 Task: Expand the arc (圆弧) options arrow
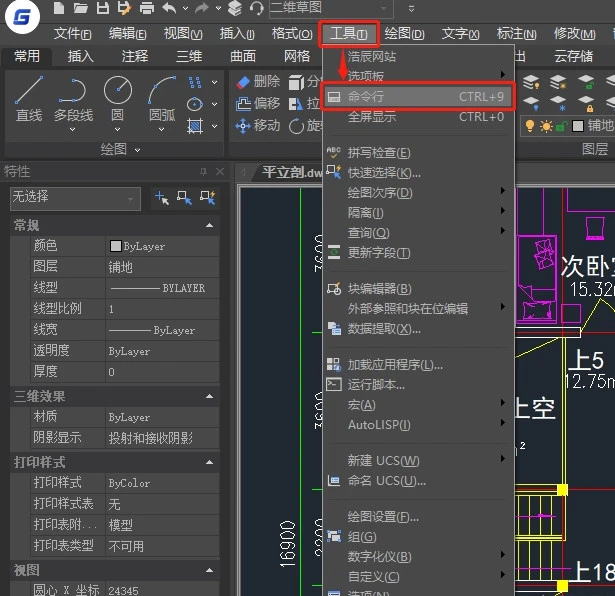pyautogui.click(x=162, y=129)
